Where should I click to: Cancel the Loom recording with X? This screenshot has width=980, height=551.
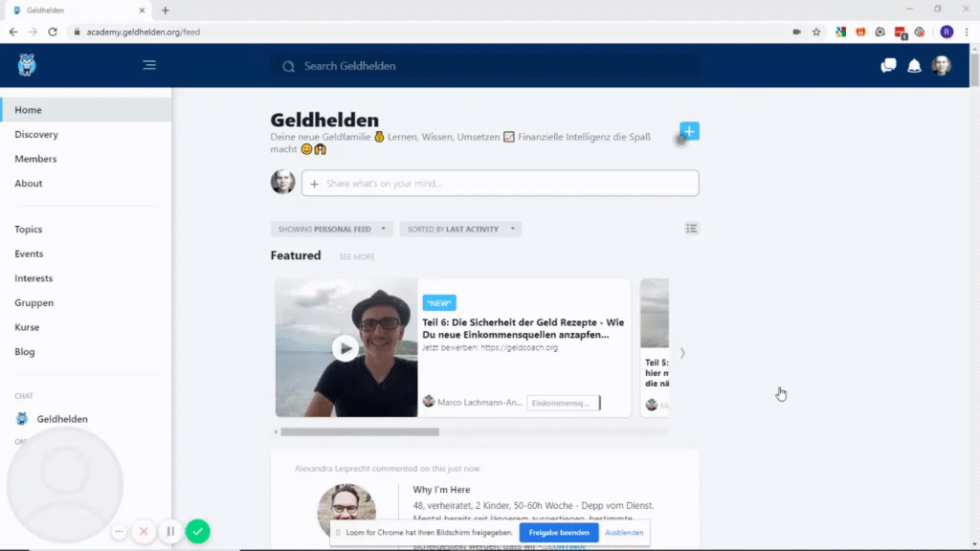(144, 532)
